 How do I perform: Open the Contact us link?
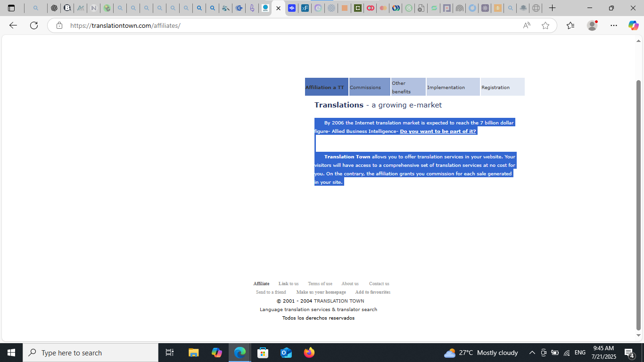point(379,284)
